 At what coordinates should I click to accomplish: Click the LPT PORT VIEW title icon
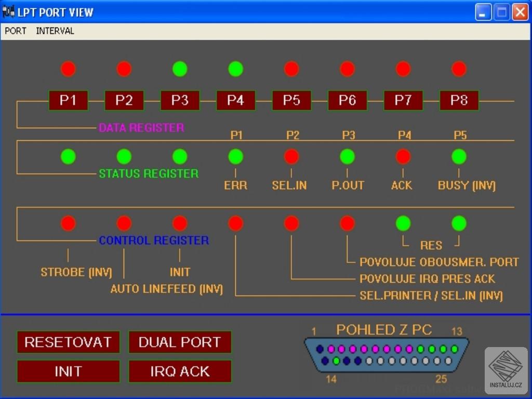click(x=8, y=12)
